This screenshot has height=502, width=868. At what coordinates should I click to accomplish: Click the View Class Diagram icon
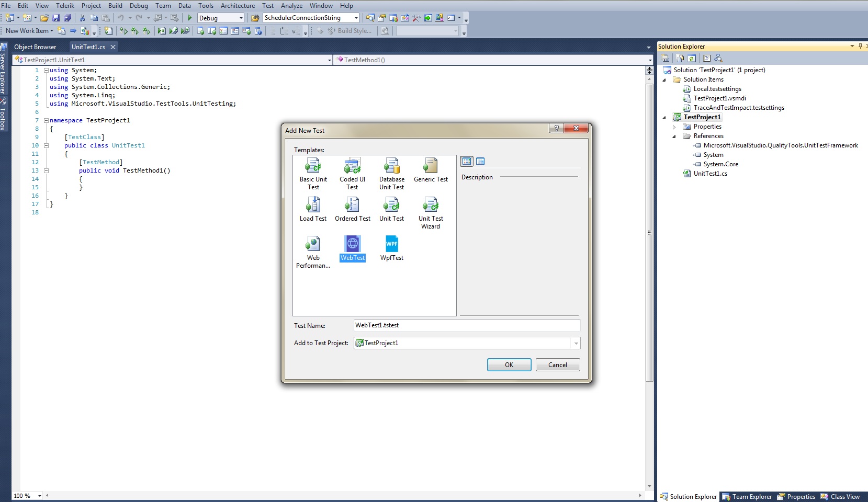pos(718,58)
